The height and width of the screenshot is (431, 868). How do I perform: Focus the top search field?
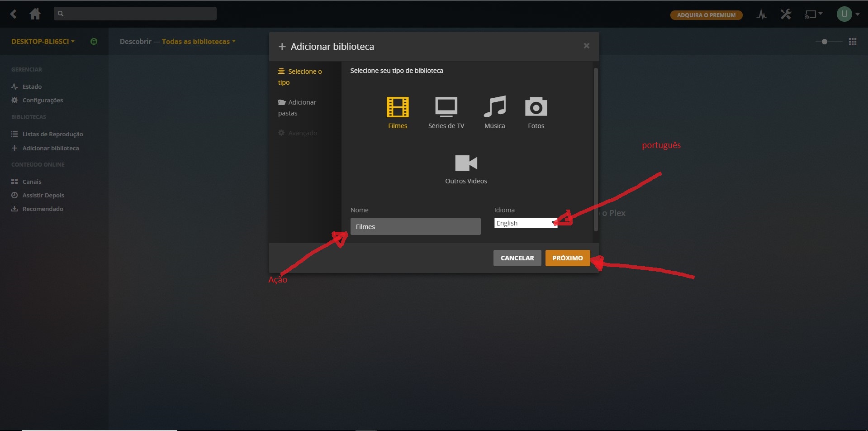coord(135,14)
